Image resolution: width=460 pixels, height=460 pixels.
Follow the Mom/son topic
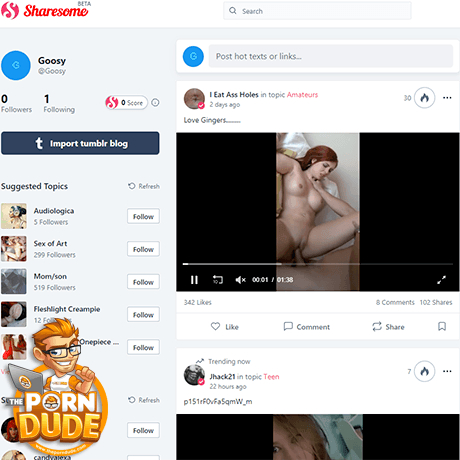(143, 282)
